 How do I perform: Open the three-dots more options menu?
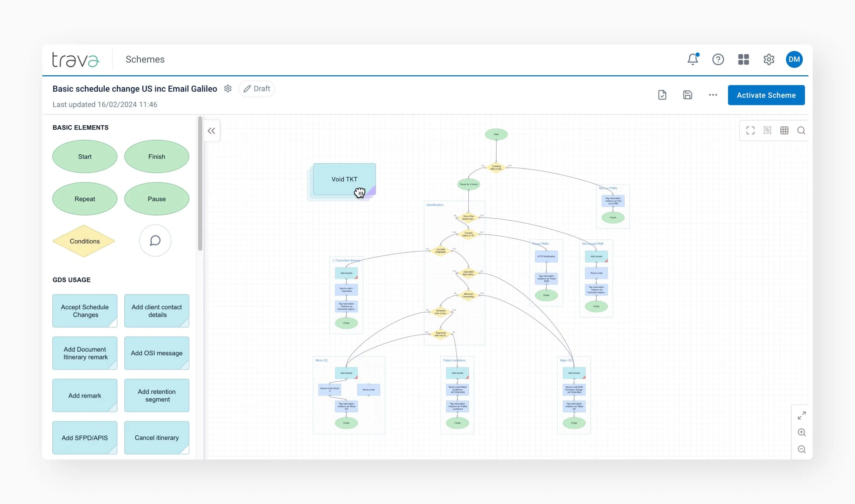(712, 95)
